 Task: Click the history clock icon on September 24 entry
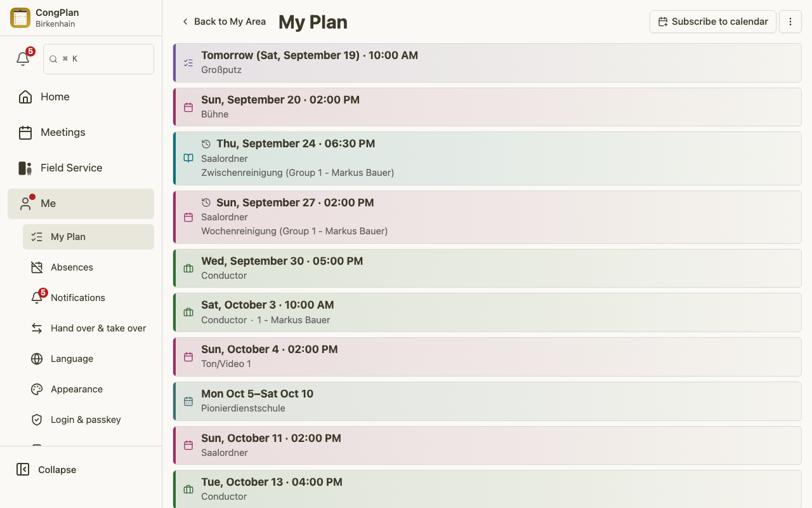206,144
